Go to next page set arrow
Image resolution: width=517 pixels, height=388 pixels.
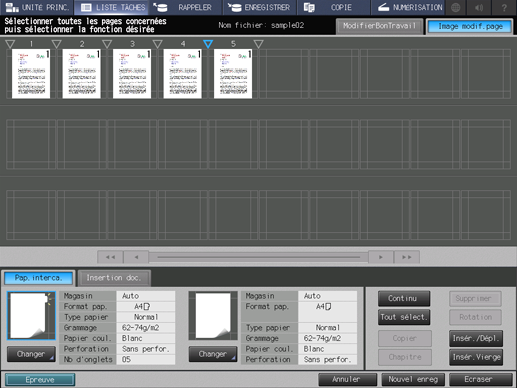(381, 257)
